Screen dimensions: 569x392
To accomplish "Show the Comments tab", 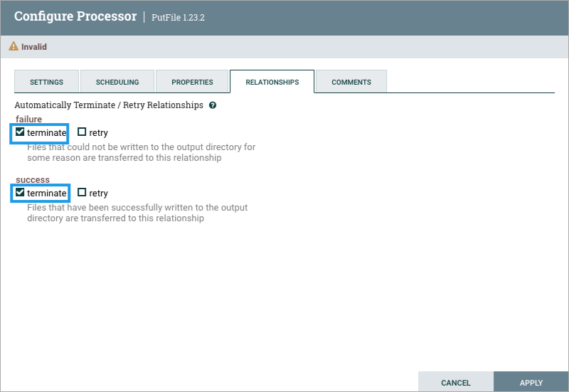I will [351, 82].
